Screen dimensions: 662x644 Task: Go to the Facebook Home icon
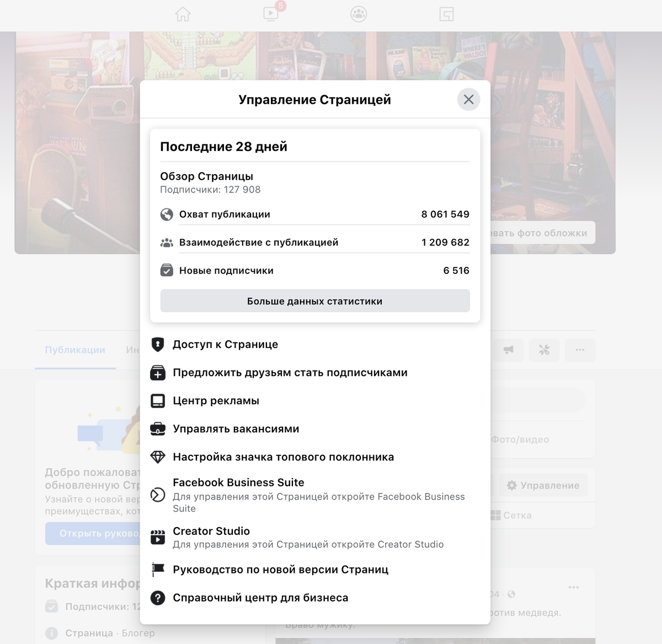183,14
